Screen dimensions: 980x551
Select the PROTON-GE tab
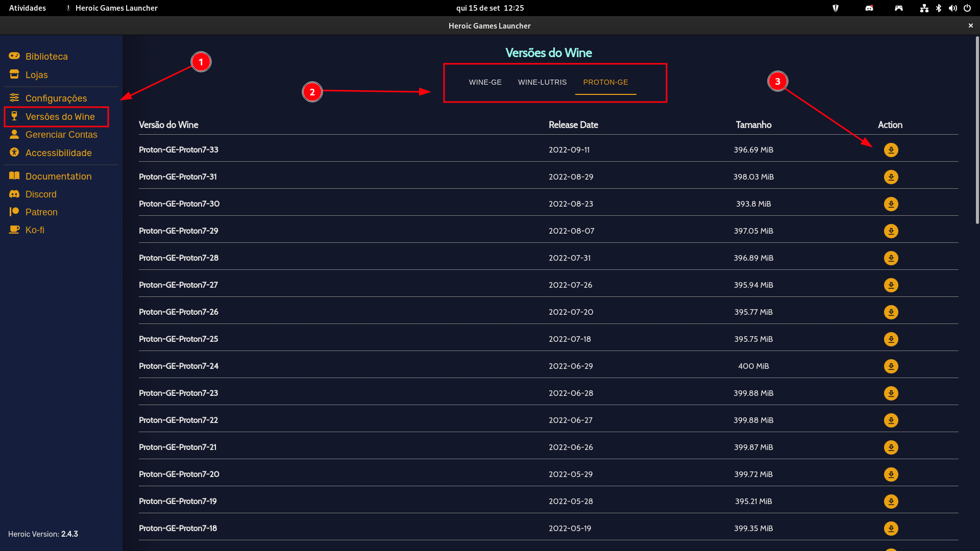(605, 82)
